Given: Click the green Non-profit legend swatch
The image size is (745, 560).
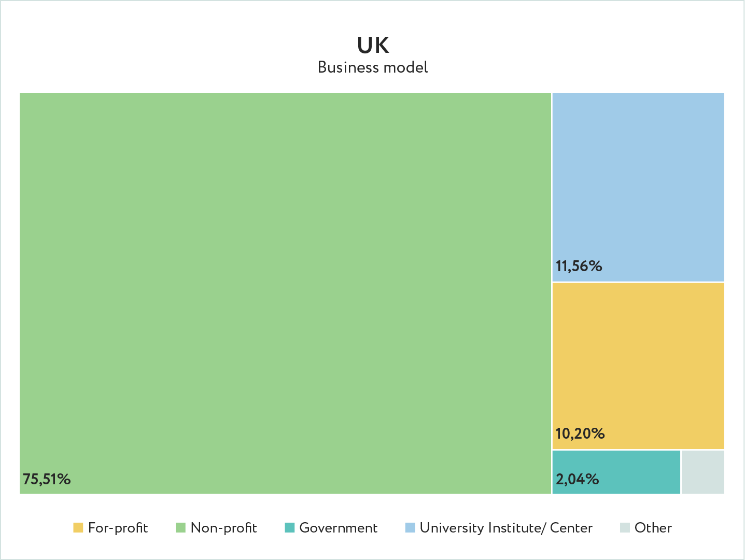Looking at the screenshot, I should (180, 528).
